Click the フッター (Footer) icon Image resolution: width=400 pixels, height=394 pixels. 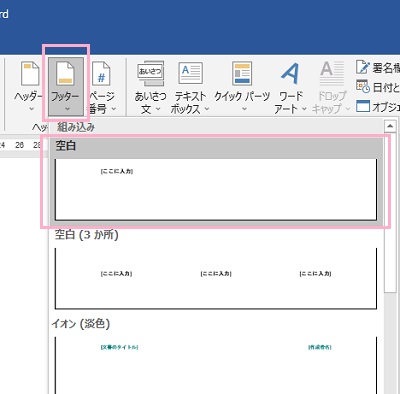click(65, 73)
